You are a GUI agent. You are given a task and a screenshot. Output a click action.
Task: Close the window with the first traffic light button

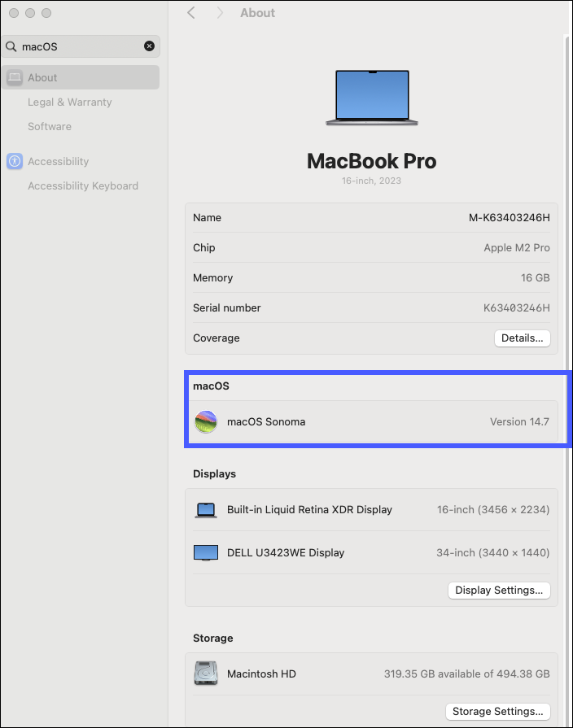pos(14,13)
